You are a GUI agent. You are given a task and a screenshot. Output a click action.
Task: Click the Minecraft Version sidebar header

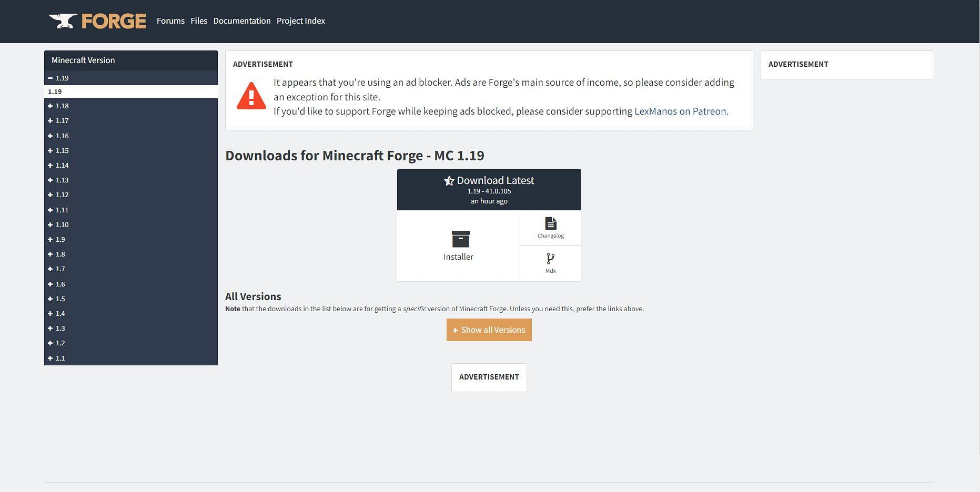pyautogui.click(x=131, y=60)
